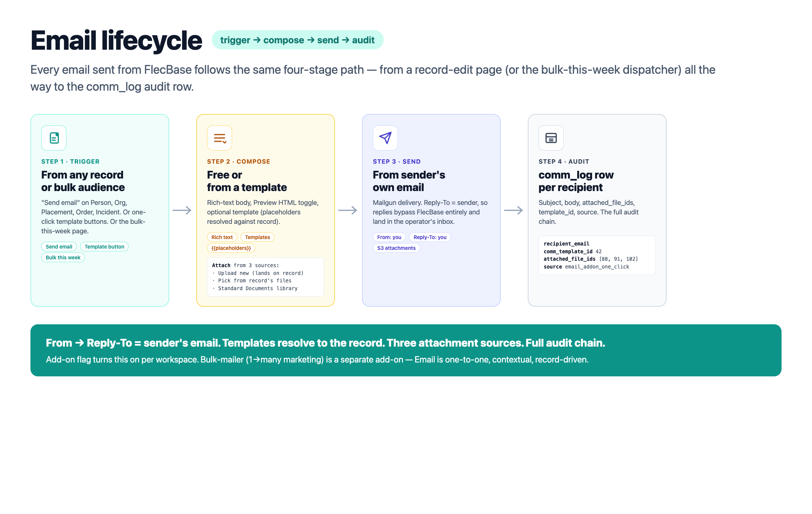The image size is (812, 514).
Task: Click the 'Free or from a template' title
Action: coord(247,181)
